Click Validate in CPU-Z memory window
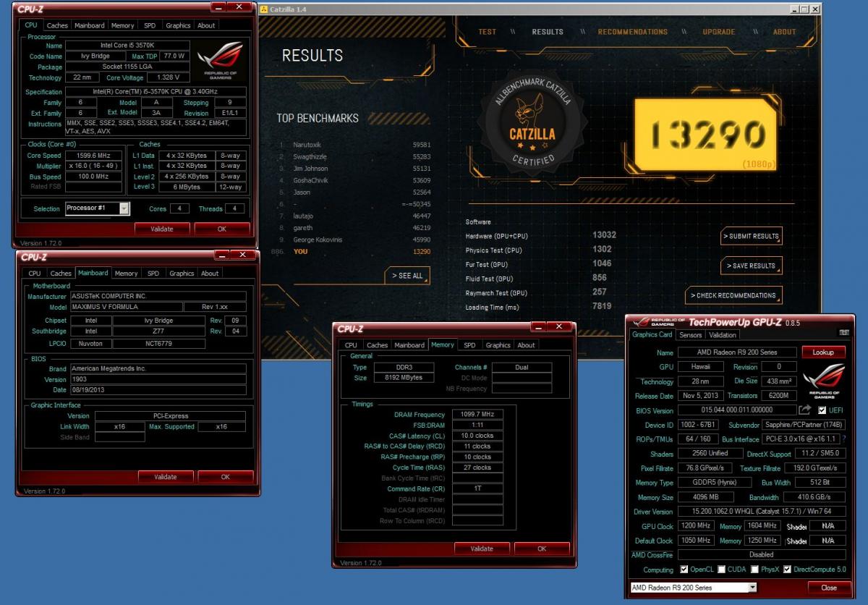Screen dimensions: 868x605 [x=482, y=549]
